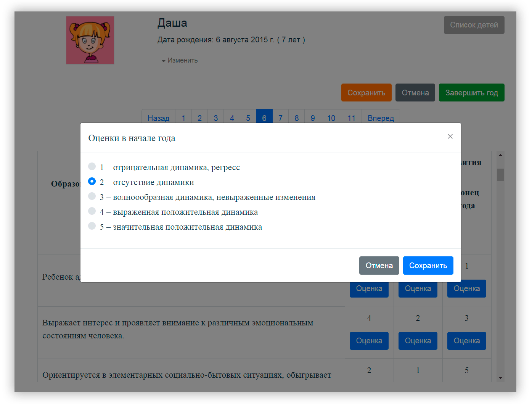Click Вперед pagination link
The height and width of the screenshot is (412, 532).
pyautogui.click(x=381, y=117)
